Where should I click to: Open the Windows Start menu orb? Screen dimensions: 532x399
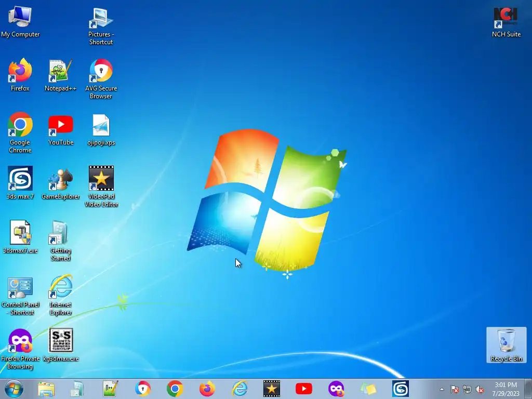14,389
